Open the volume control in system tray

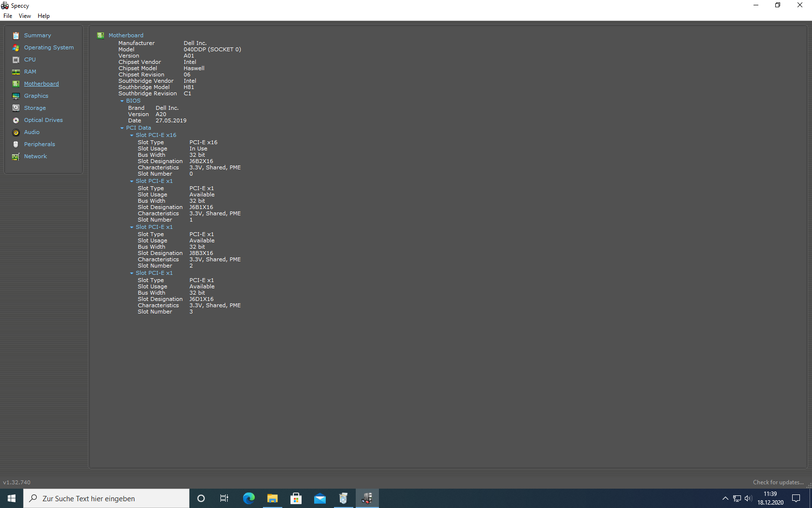748,498
